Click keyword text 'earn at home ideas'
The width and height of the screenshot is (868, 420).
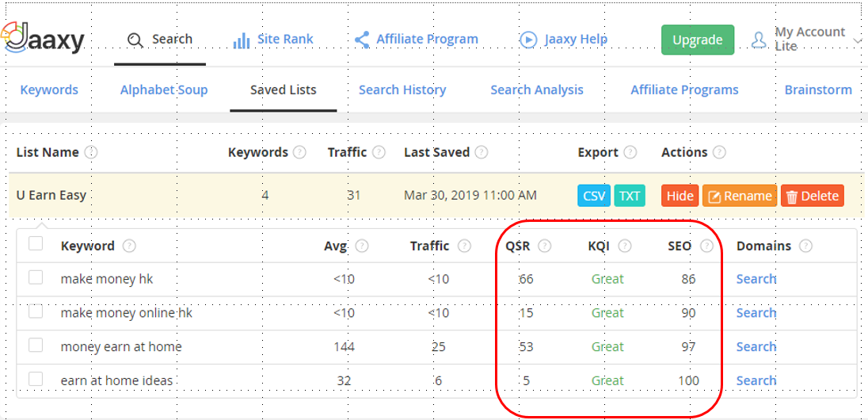click(116, 380)
